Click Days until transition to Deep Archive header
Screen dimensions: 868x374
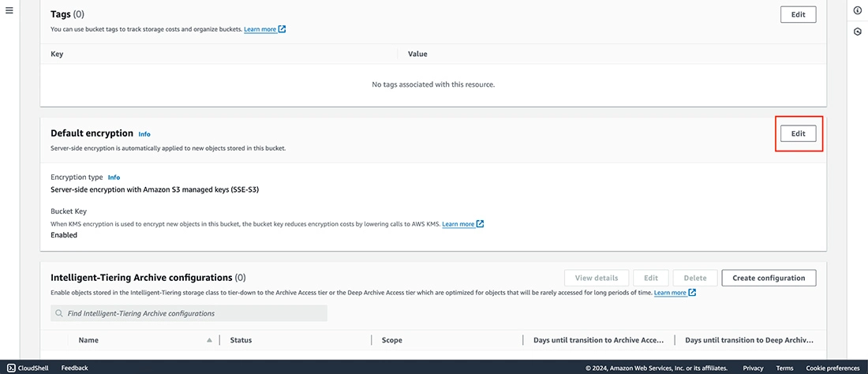coord(750,340)
